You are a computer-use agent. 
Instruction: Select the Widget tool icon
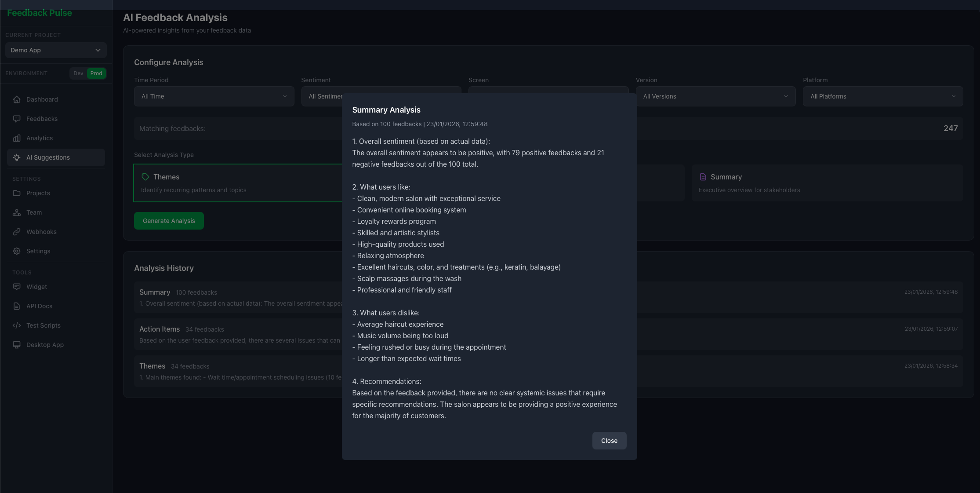click(16, 286)
